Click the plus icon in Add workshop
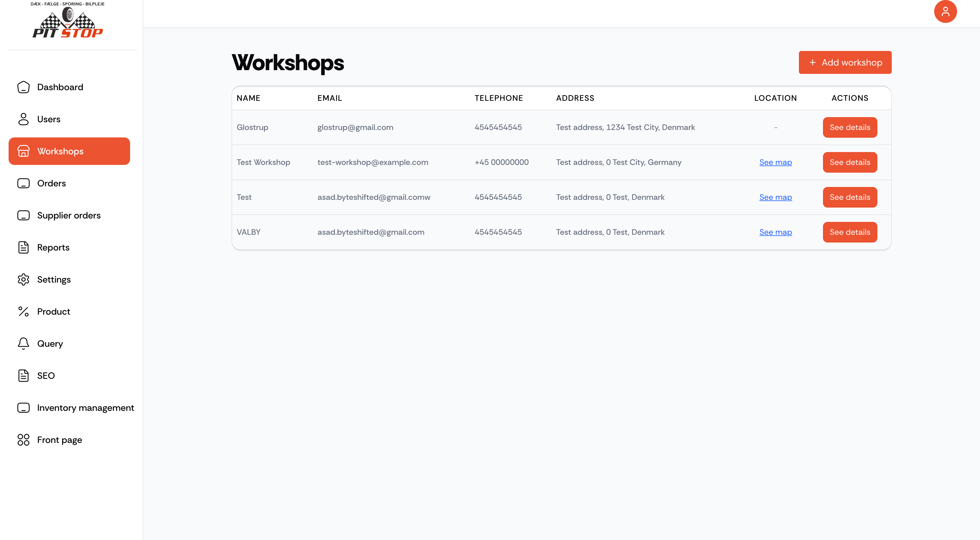 pos(813,62)
